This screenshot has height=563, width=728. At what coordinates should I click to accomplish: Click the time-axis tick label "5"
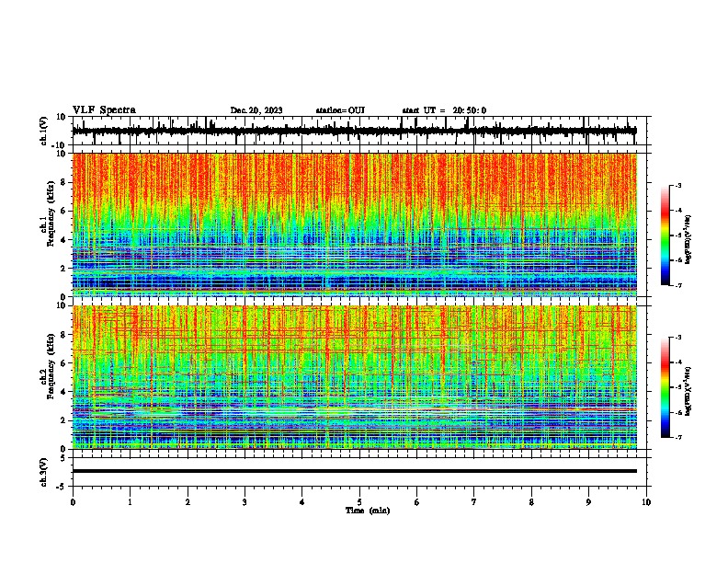[359, 502]
